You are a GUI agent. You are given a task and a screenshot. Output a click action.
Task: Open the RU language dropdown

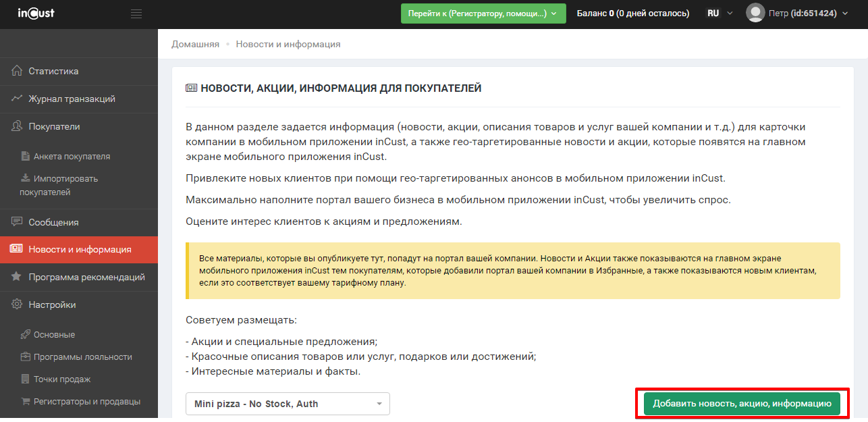[719, 14]
